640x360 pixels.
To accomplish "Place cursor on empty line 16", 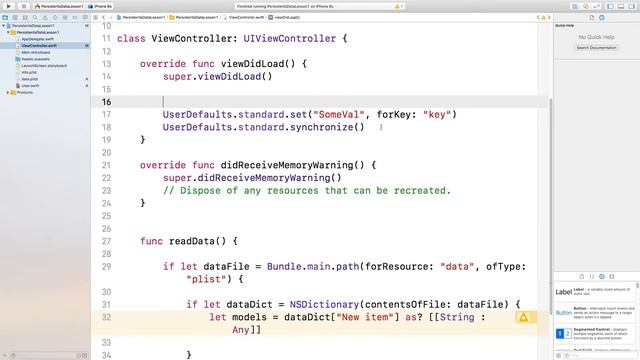I will pyautogui.click(x=320, y=102).
